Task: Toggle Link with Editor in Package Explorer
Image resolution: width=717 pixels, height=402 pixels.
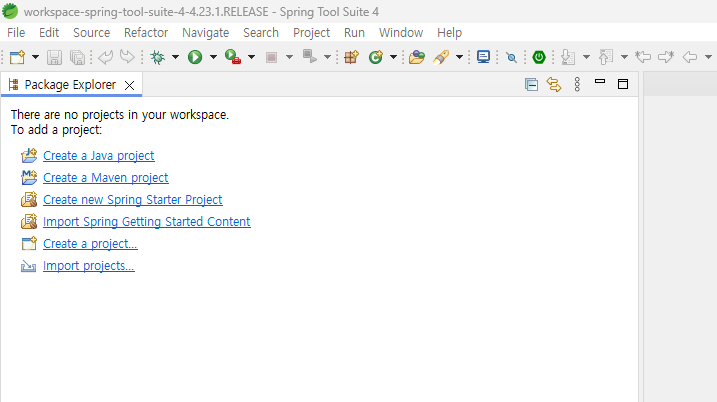Action: click(x=554, y=85)
